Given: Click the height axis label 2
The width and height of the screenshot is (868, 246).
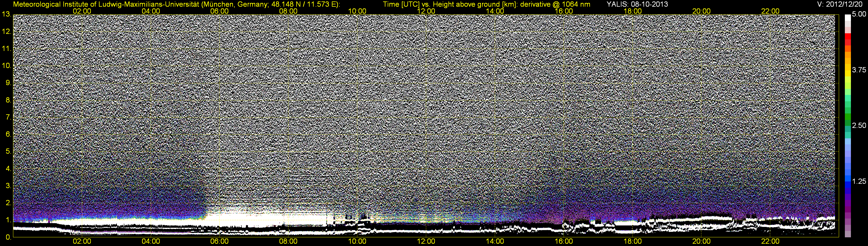Looking at the screenshot, I should pos(8,203).
